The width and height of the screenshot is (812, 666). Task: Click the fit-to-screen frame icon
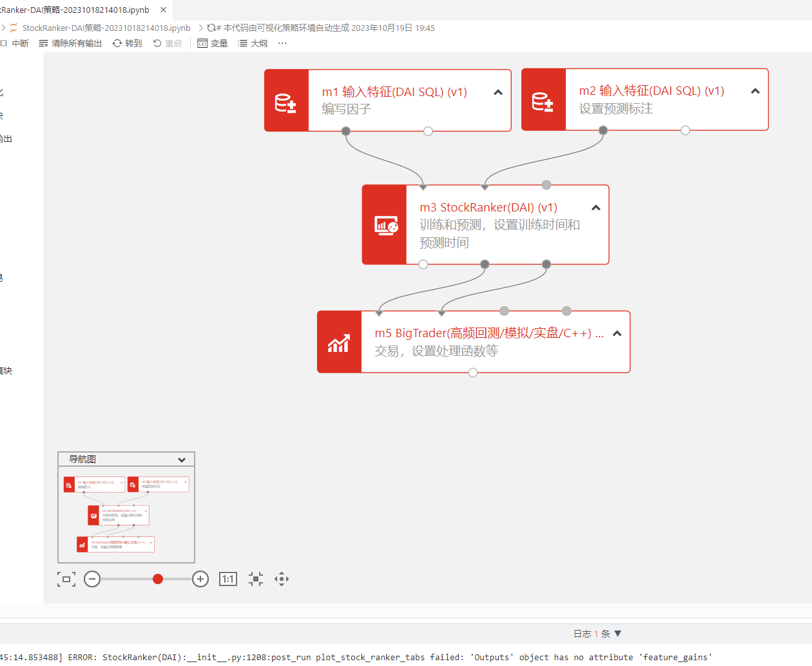66,579
